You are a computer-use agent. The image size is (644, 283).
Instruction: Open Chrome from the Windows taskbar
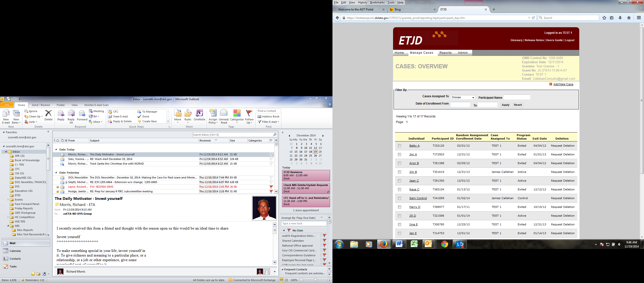[444, 244]
